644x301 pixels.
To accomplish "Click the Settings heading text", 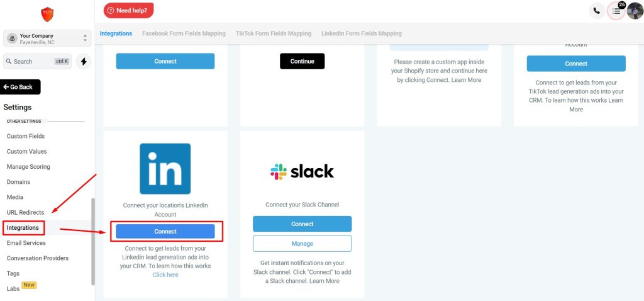I will pyautogui.click(x=18, y=107).
